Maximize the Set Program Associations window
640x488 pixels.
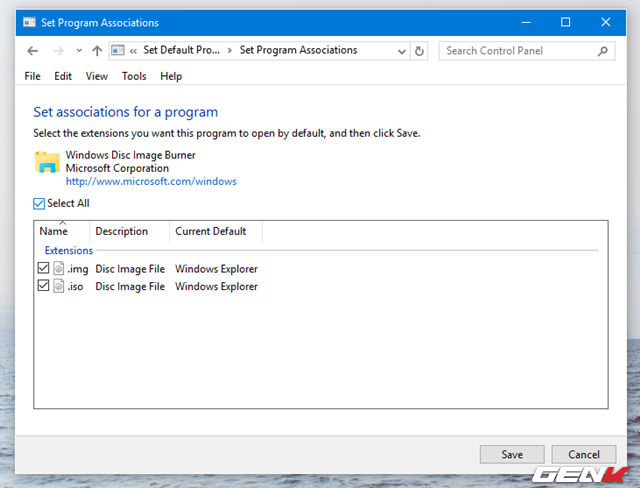point(566,22)
